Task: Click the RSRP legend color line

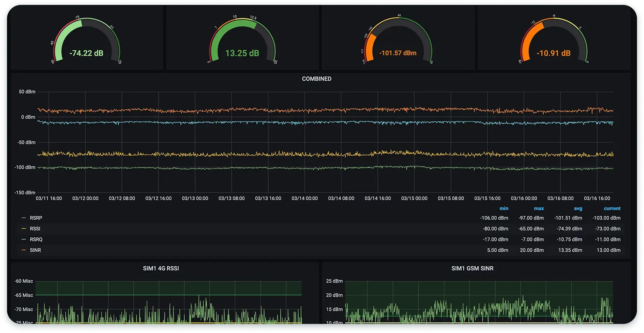Action: coord(24,218)
